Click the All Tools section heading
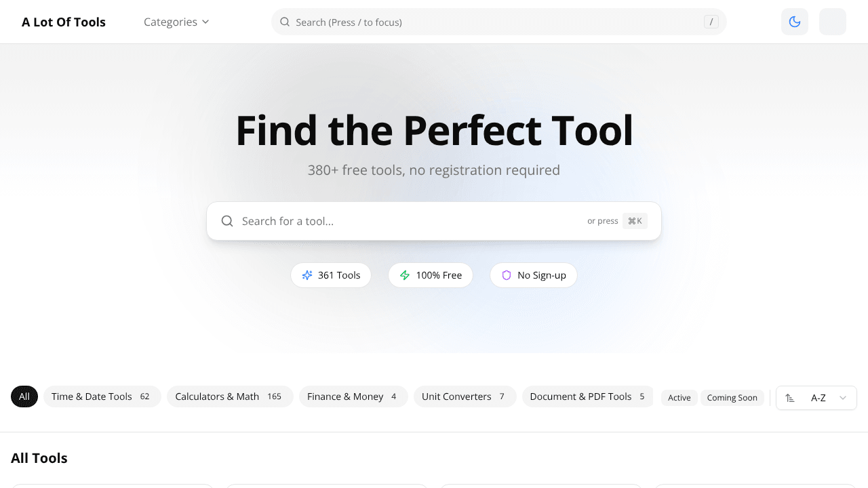 pos(39,458)
